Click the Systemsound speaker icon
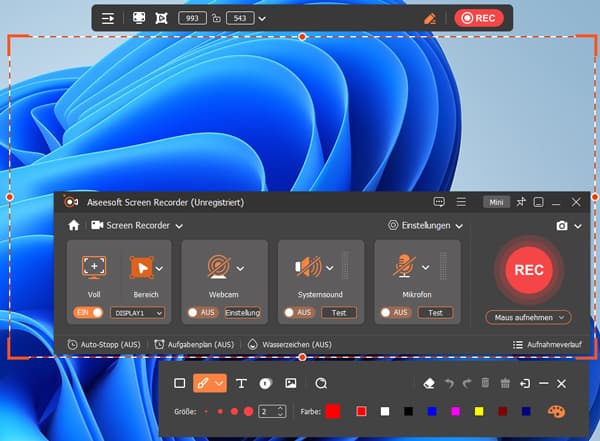 [309, 267]
